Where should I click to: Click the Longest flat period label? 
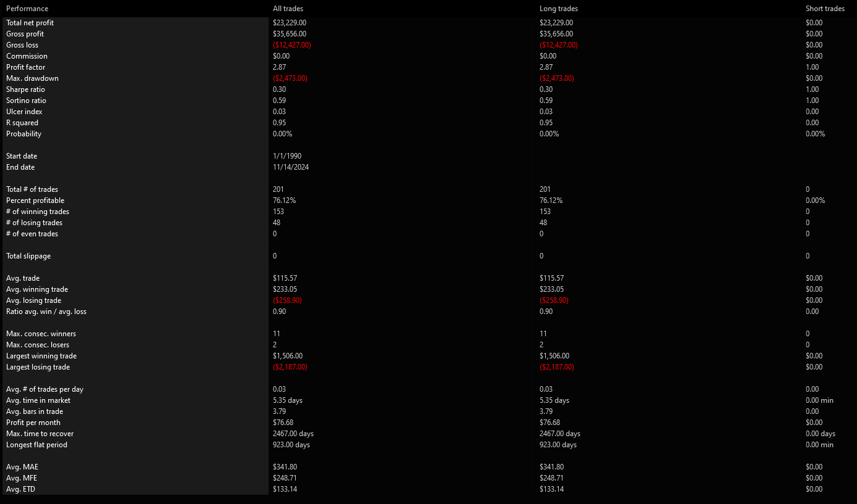coord(36,445)
